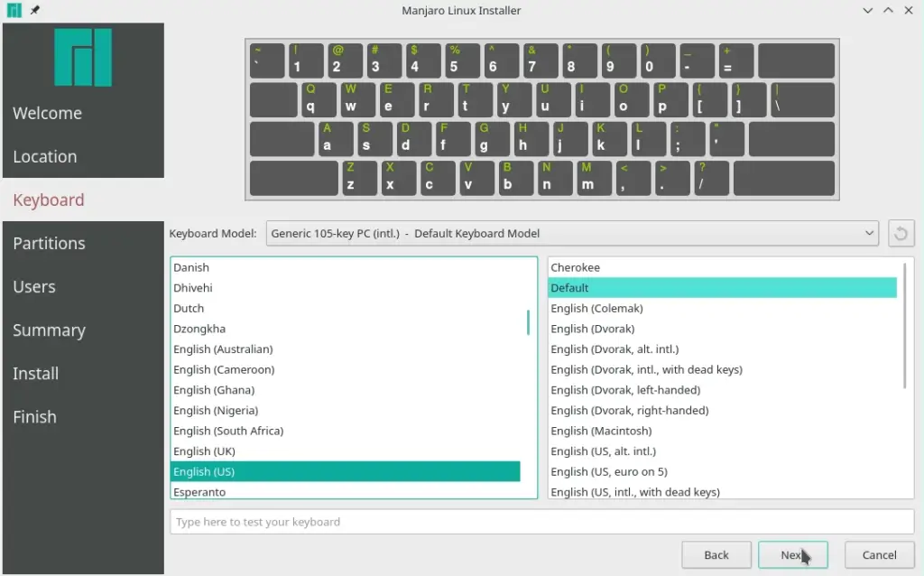924x576 pixels.
Task: Click the 0 key in the keyboard preview
Action: (x=658, y=60)
